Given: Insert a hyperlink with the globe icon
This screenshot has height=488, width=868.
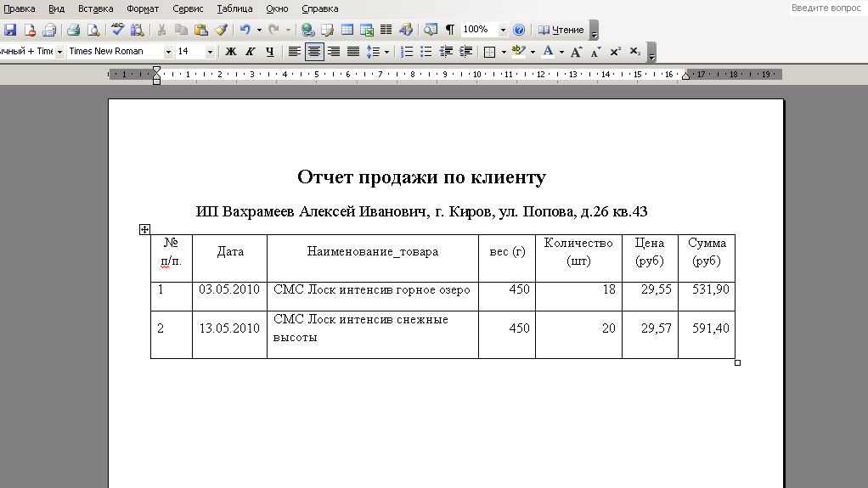Looking at the screenshot, I should click(307, 30).
